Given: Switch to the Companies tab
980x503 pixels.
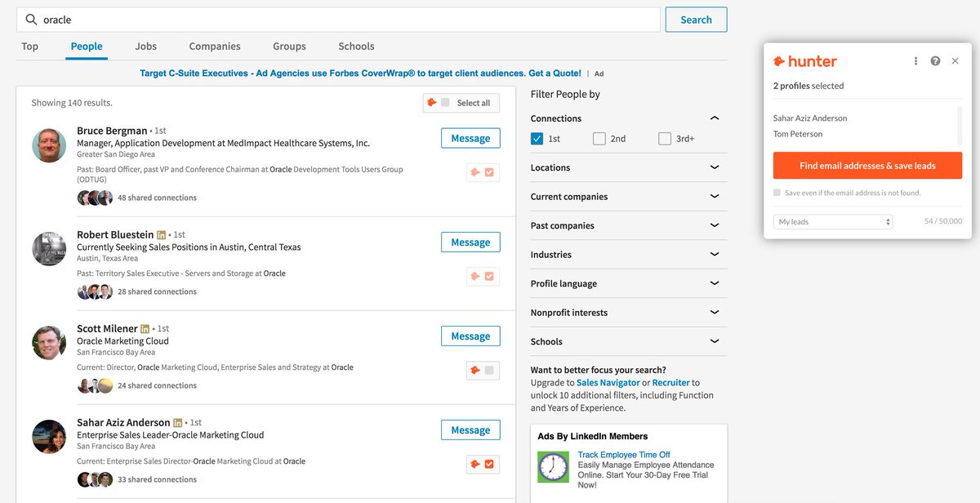Looking at the screenshot, I should coord(215,47).
